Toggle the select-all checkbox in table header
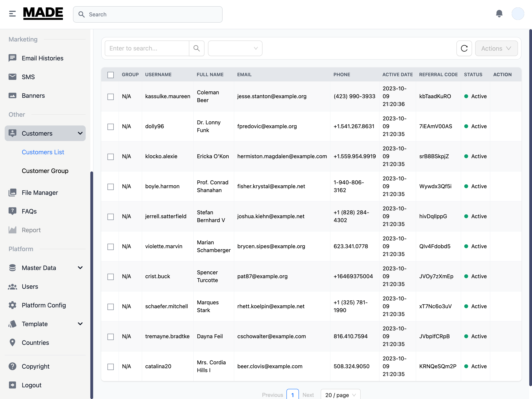The image size is (532, 399). [111, 75]
